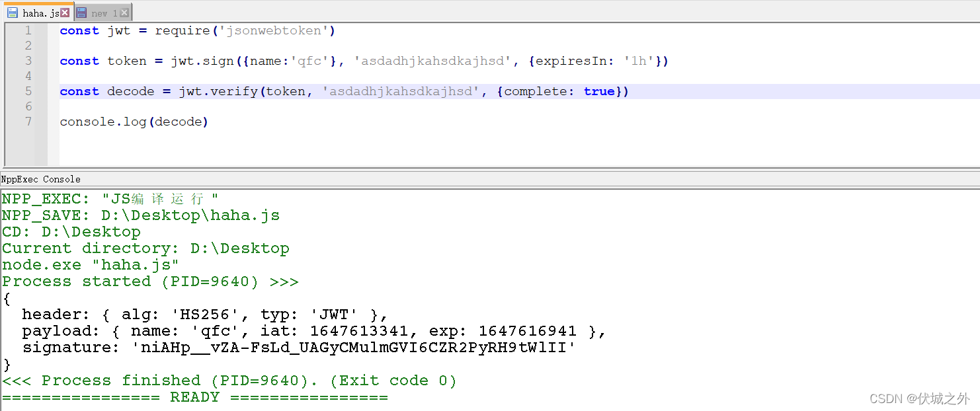This screenshot has height=411, width=980.
Task: Click Process finished (Exit code 0) line
Action: (x=229, y=381)
